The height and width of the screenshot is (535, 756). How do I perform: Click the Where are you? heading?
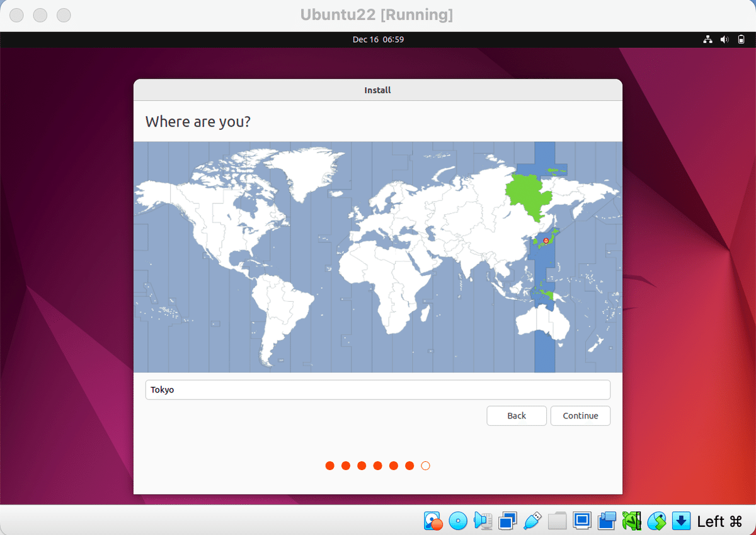coord(198,122)
